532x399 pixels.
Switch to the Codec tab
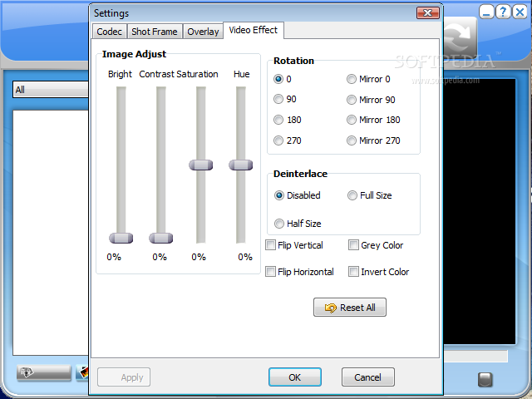tap(109, 32)
